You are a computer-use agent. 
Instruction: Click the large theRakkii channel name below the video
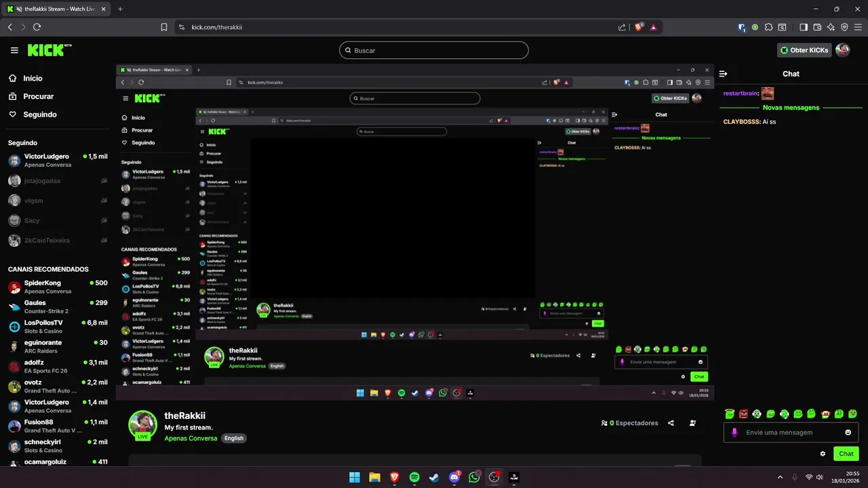pyautogui.click(x=185, y=415)
